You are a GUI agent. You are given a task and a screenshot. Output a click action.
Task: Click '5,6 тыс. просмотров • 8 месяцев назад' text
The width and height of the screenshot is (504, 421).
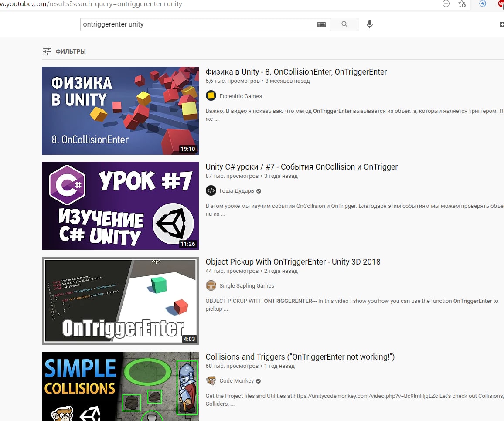click(258, 81)
